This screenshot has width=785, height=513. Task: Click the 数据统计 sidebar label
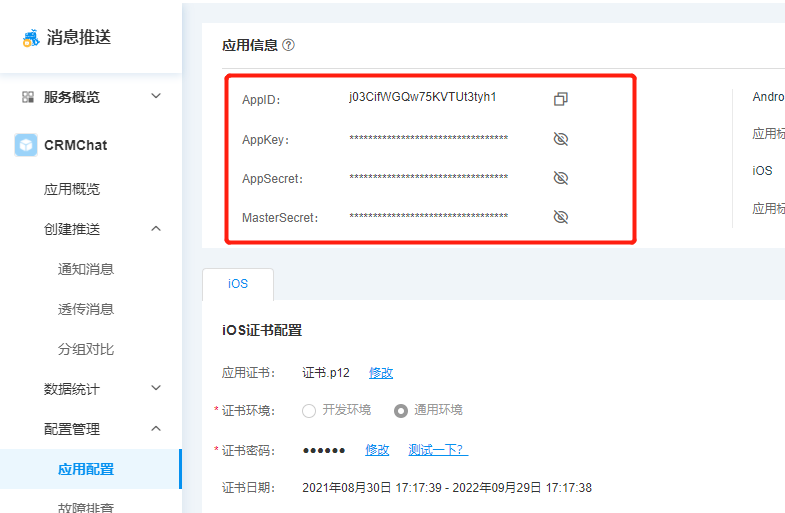tap(72, 389)
